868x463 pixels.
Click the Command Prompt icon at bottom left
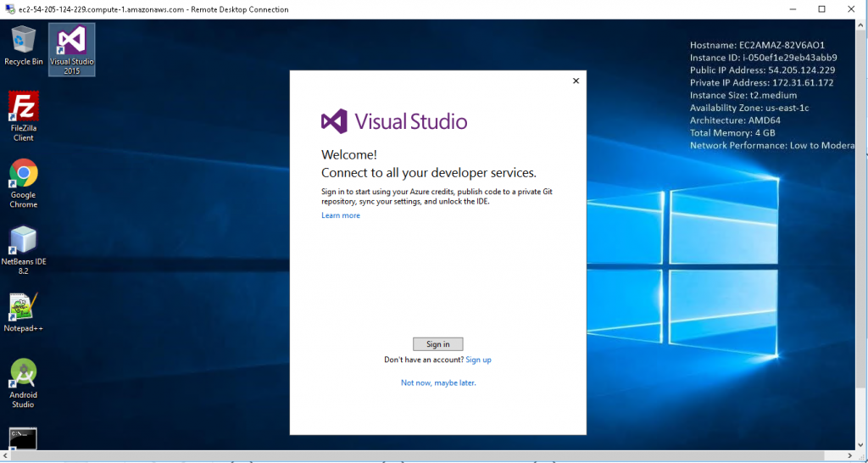[24, 438]
